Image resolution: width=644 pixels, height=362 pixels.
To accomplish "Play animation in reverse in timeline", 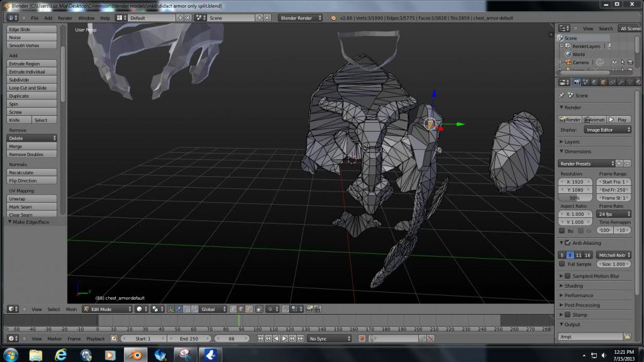I will [277, 339].
